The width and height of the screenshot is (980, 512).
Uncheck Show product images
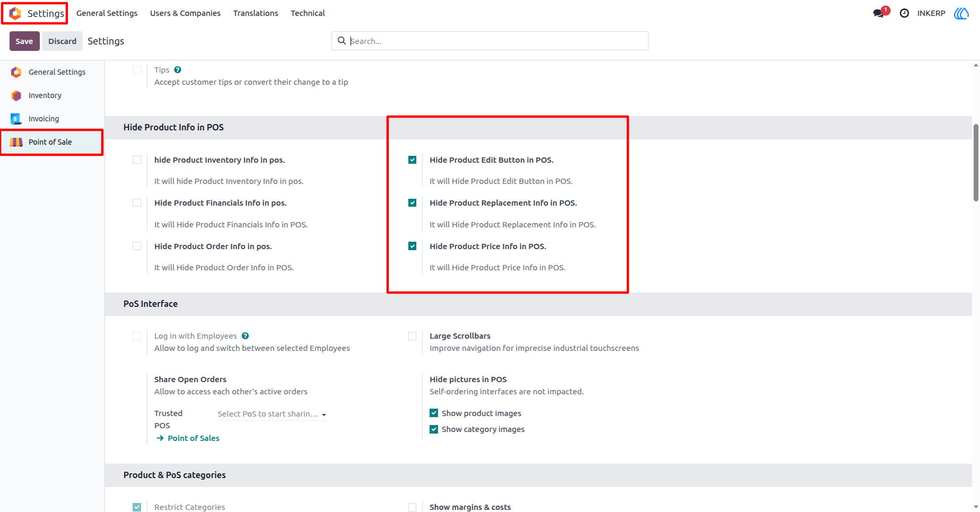click(434, 413)
